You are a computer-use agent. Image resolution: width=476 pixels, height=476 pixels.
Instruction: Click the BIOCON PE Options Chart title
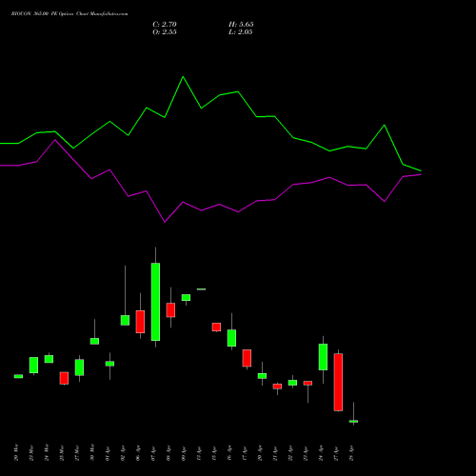(x=69, y=14)
